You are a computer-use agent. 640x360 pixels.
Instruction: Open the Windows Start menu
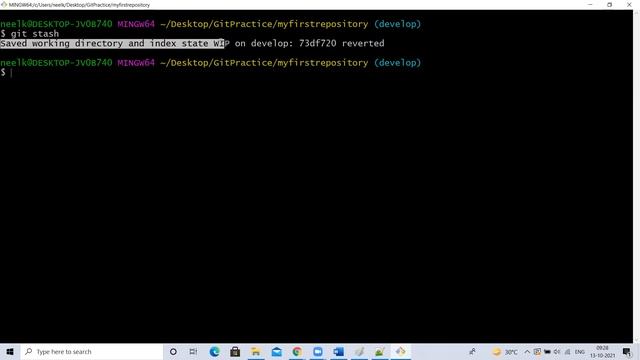(x=10, y=351)
